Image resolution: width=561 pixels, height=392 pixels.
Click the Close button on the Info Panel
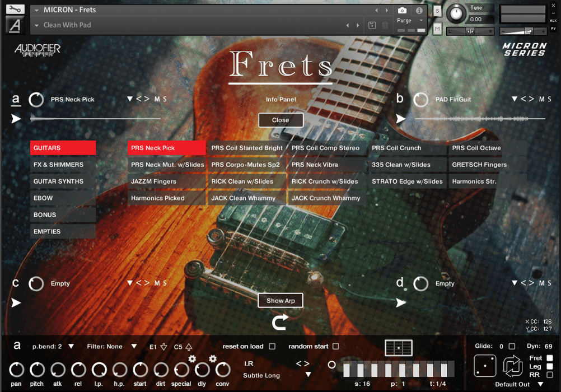coord(280,120)
